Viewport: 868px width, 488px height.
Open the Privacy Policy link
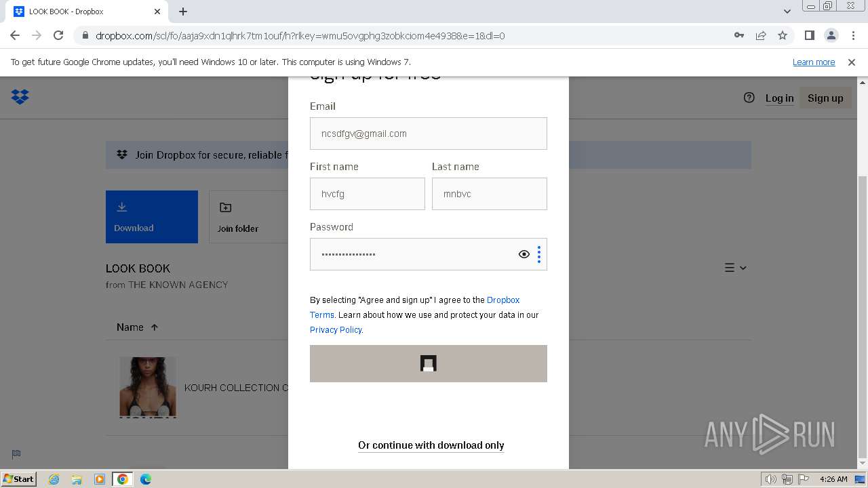(x=336, y=329)
